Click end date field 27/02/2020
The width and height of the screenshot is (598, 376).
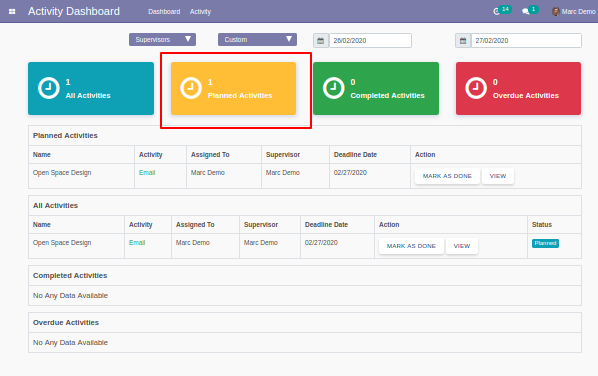(526, 41)
